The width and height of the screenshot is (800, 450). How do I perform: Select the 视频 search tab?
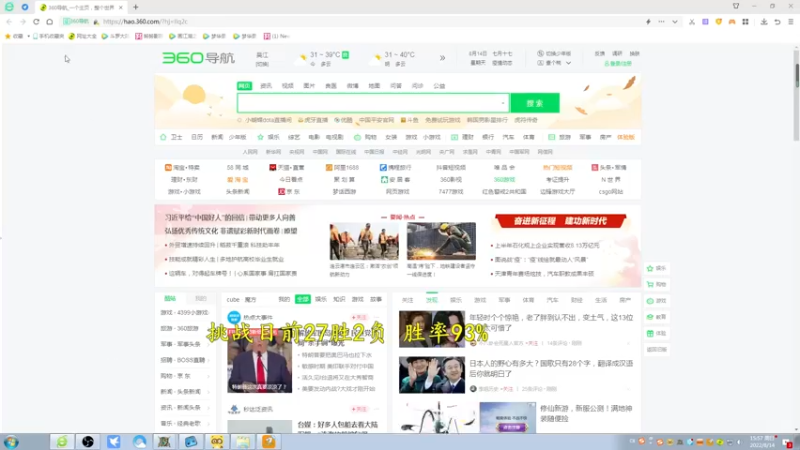[x=288, y=86]
